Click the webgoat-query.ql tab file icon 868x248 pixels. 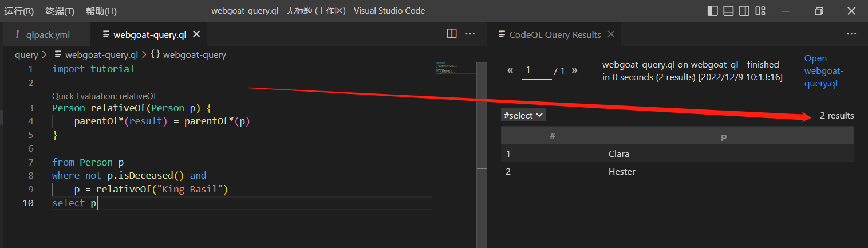tap(106, 34)
